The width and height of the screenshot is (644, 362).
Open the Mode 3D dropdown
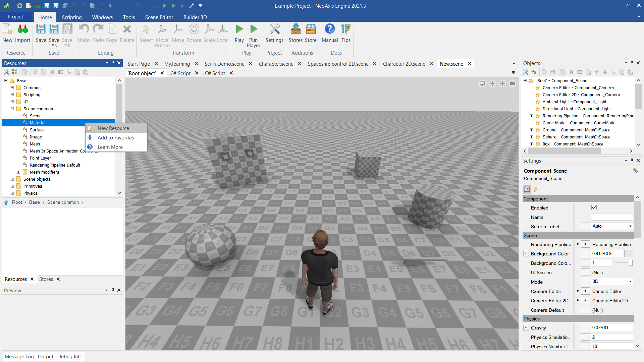click(x=612, y=282)
